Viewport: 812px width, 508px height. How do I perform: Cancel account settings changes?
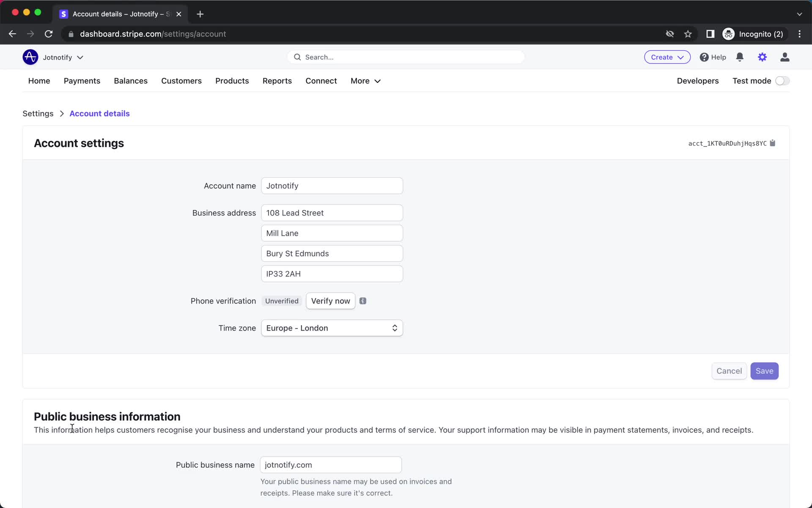pos(729,371)
